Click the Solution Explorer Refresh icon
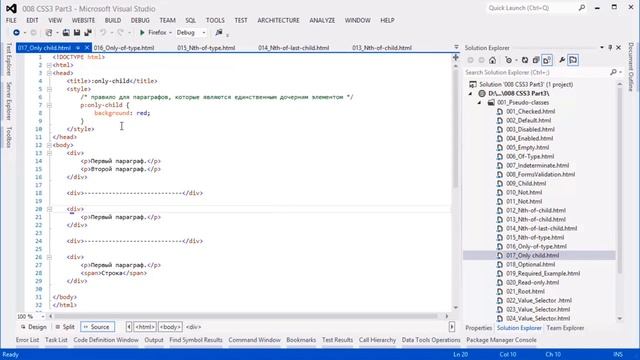The width and height of the screenshot is (640, 360). [525, 60]
